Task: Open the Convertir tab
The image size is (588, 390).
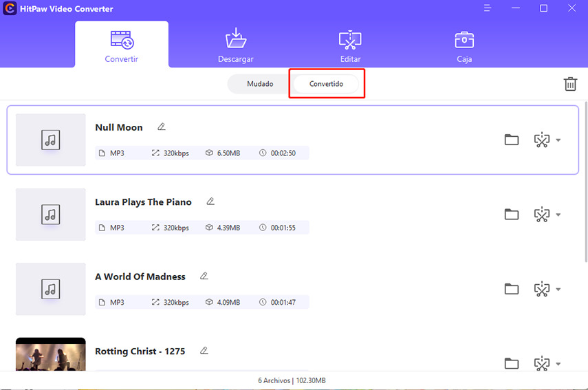Action: (122, 44)
